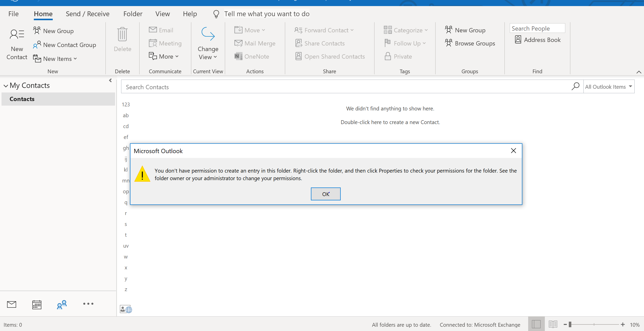Click Open Shared Contacts
The image size is (644, 331).
click(x=330, y=56)
